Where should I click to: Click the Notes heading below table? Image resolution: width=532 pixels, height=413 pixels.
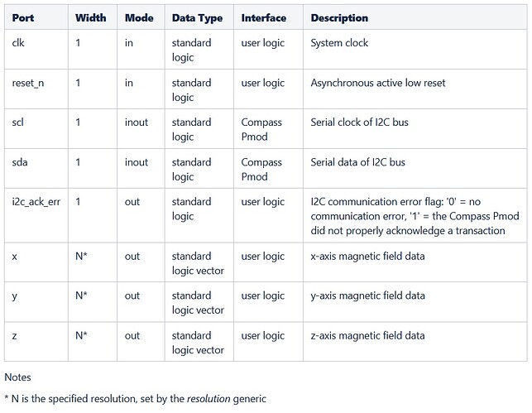(18, 377)
